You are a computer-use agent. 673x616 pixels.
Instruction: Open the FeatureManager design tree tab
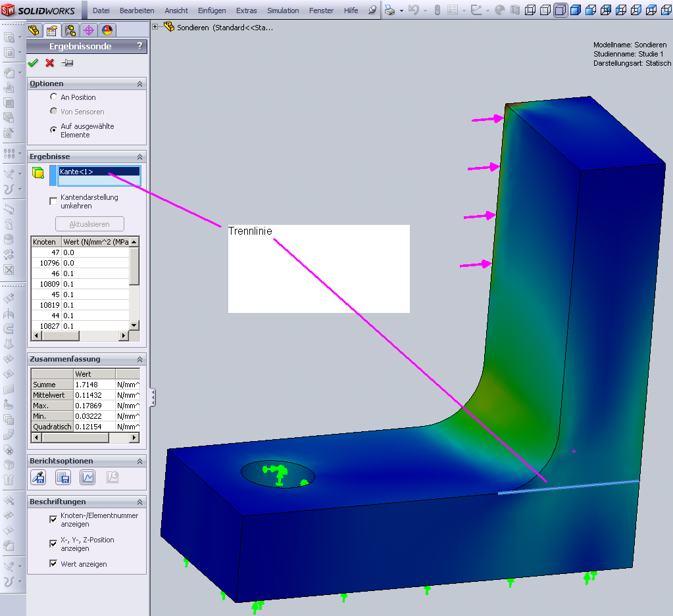pos(35,30)
